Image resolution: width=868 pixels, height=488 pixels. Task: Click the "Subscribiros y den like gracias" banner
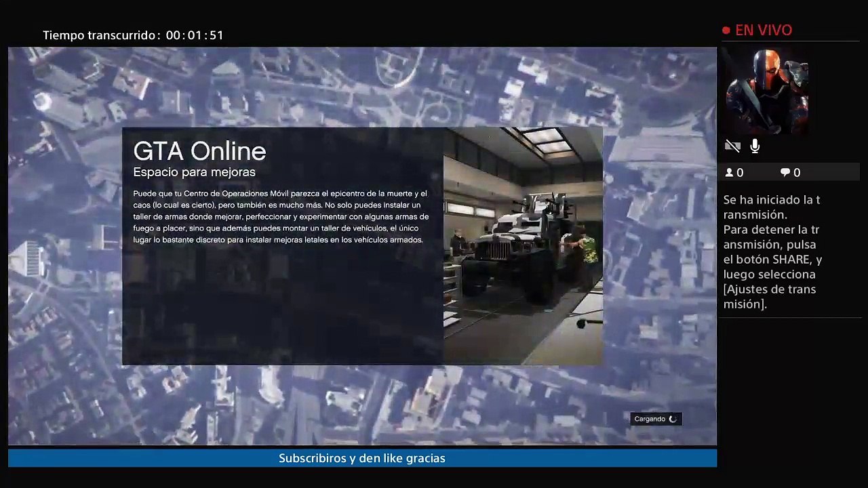point(362,458)
